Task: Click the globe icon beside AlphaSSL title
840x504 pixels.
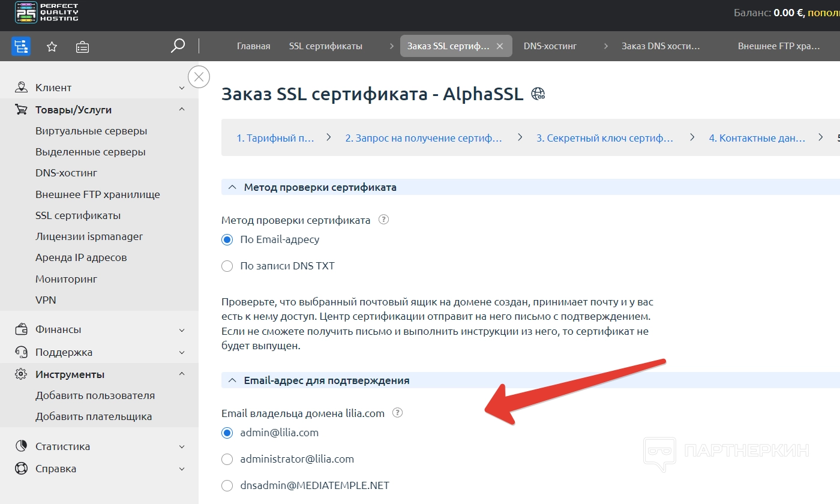Action: point(538,94)
